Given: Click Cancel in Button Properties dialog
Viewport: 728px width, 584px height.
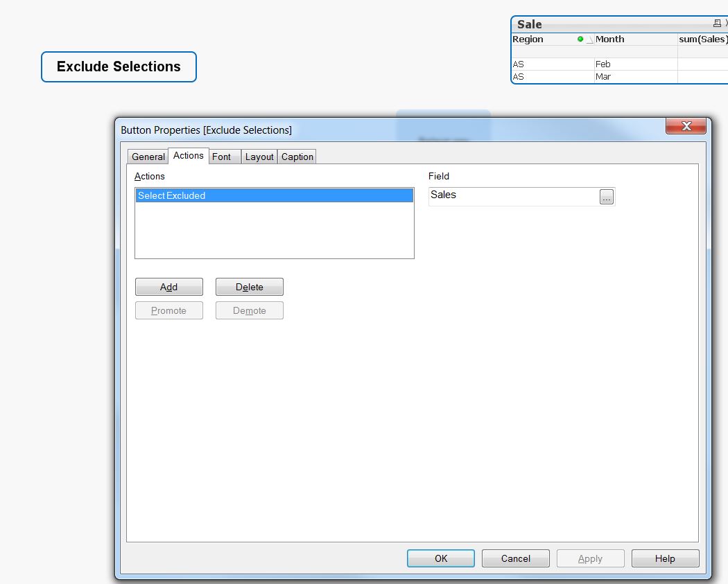Looking at the screenshot, I should click(x=516, y=558).
